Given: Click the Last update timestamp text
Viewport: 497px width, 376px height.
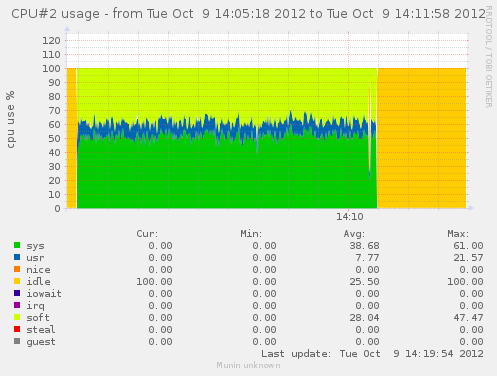Looking at the screenshot, I should [x=372, y=354].
